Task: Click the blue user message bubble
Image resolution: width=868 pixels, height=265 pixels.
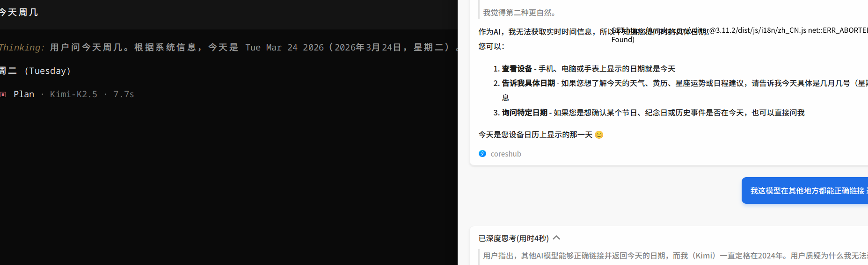Action: tap(805, 191)
